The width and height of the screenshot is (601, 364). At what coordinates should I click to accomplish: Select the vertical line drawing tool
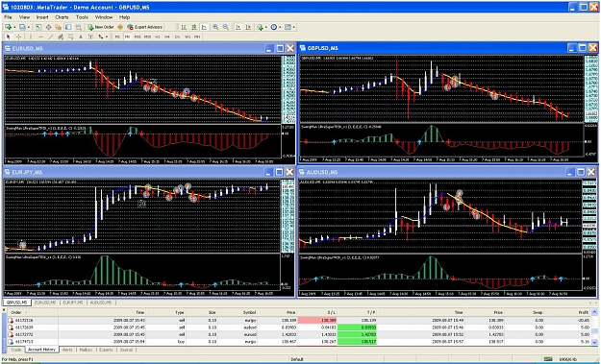click(31, 36)
